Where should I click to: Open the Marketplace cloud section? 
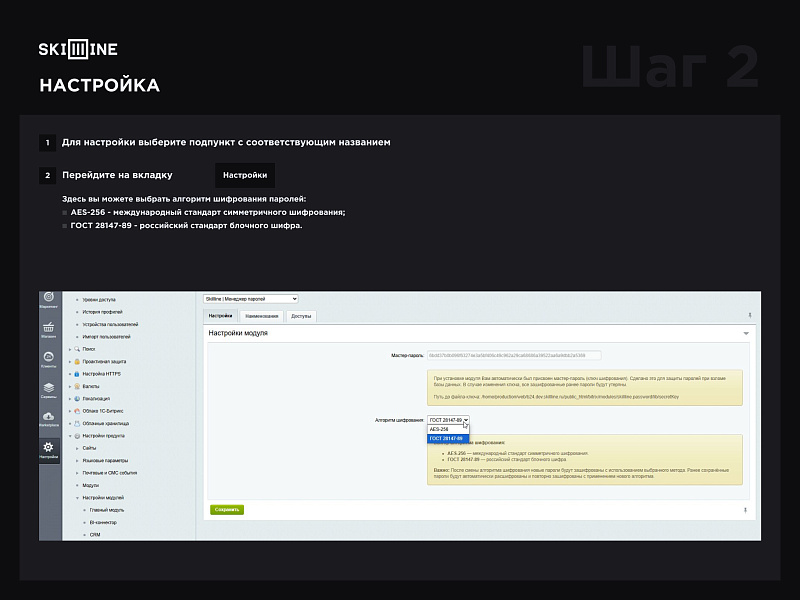48,419
